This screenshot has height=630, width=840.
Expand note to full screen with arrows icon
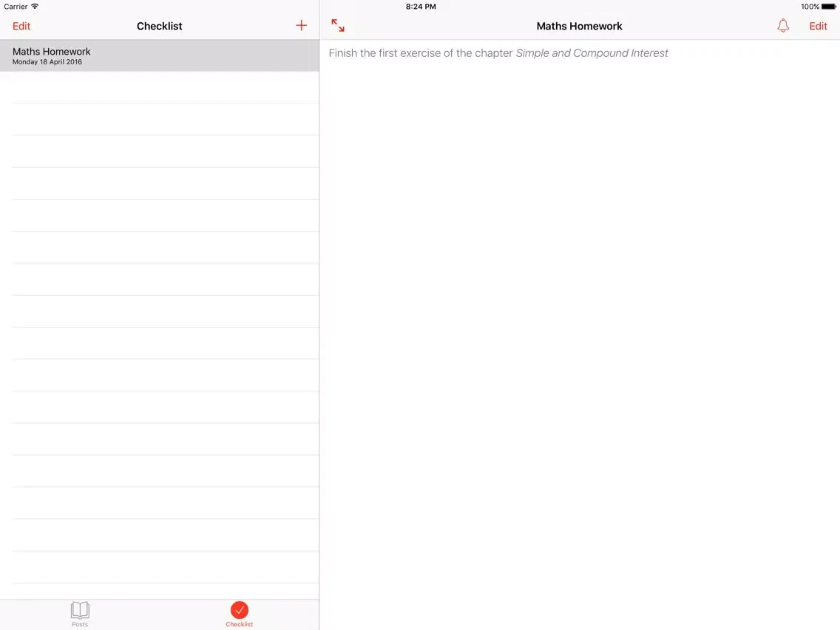pos(337,26)
